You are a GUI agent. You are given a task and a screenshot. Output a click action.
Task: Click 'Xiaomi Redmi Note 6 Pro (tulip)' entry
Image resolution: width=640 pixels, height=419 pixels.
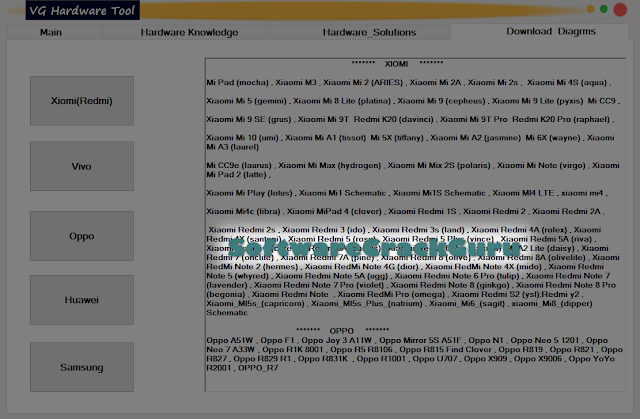tap(457, 276)
